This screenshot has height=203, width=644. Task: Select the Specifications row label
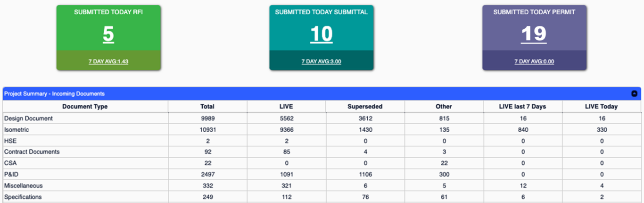[x=23, y=197]
